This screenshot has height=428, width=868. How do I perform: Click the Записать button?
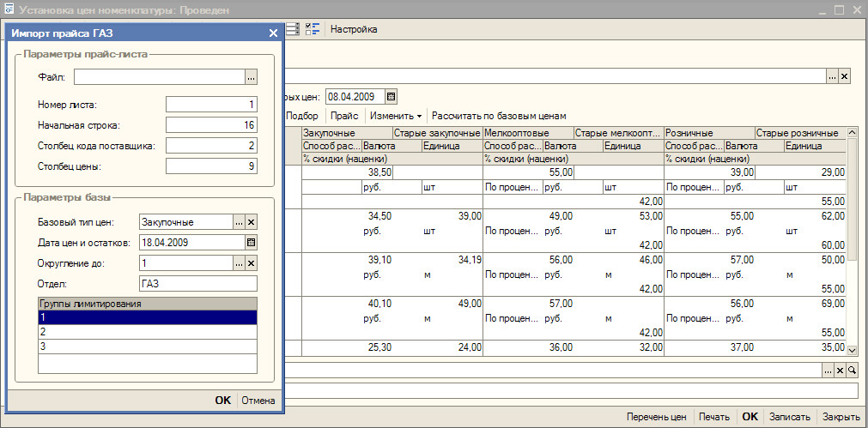pos(790,417)
